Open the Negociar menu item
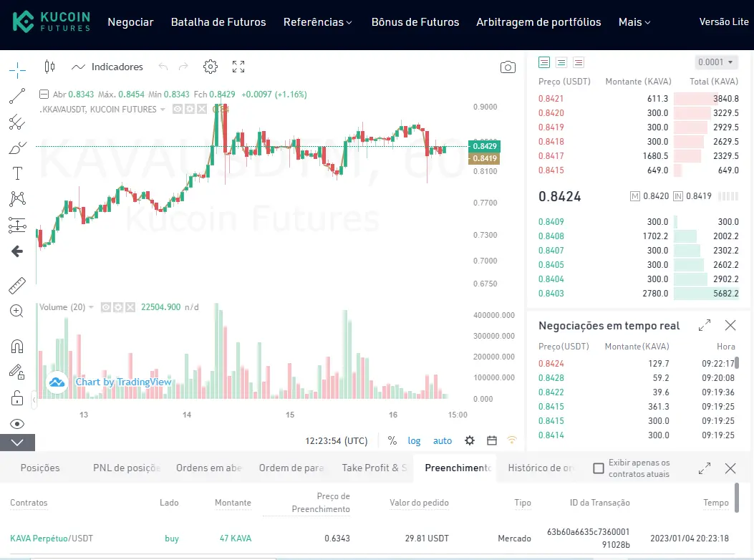 [x=130, y=22]
